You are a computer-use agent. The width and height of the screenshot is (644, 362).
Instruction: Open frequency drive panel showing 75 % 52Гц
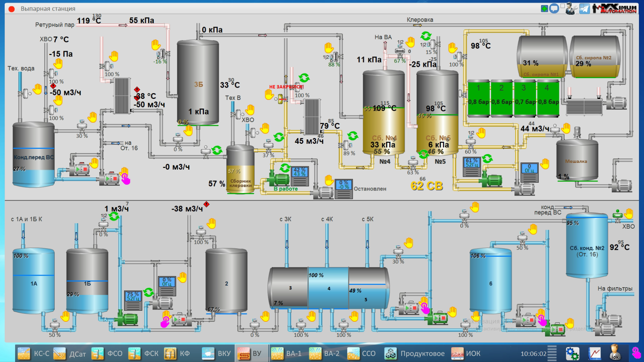[133, 300]
